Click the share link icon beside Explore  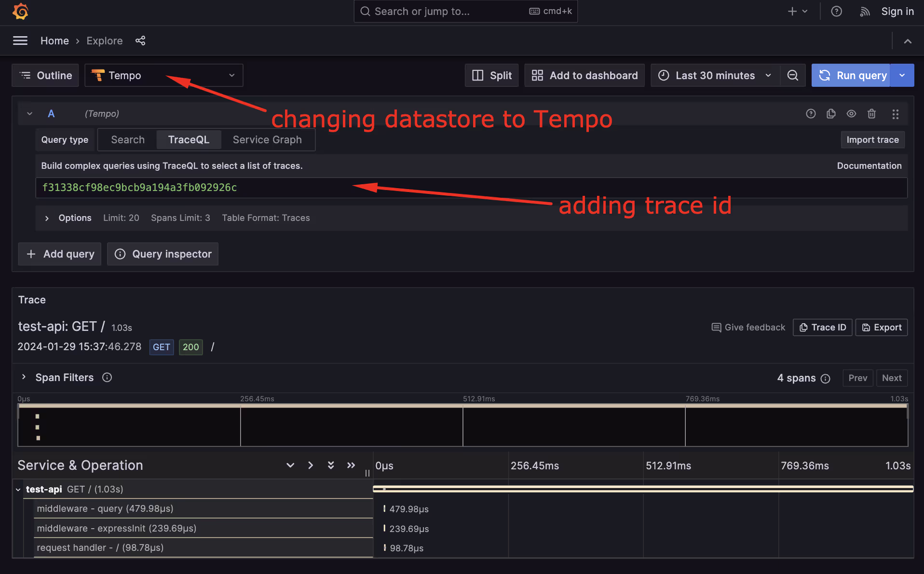[x=140, y=41]
